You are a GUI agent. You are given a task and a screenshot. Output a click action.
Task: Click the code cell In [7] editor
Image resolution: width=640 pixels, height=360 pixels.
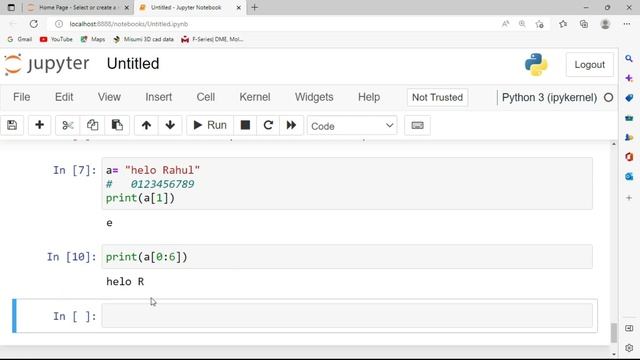(x=347, y=184)
